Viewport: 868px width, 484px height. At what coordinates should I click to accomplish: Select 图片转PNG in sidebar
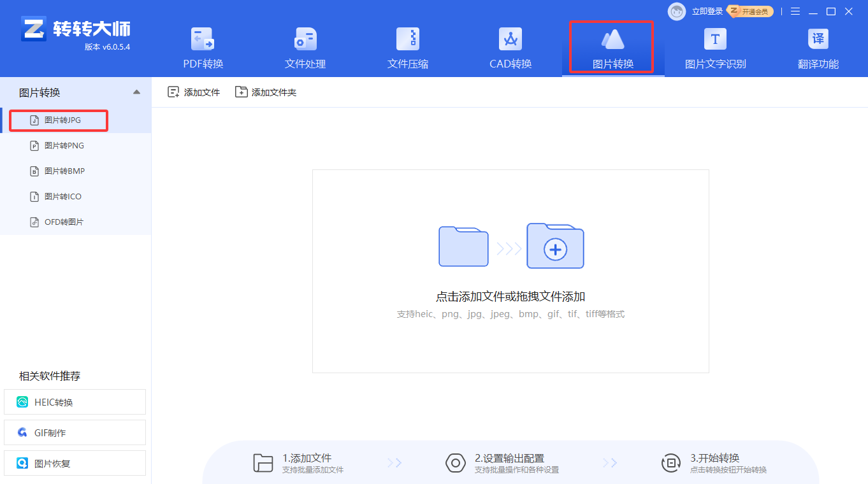(x=76, y=146)
